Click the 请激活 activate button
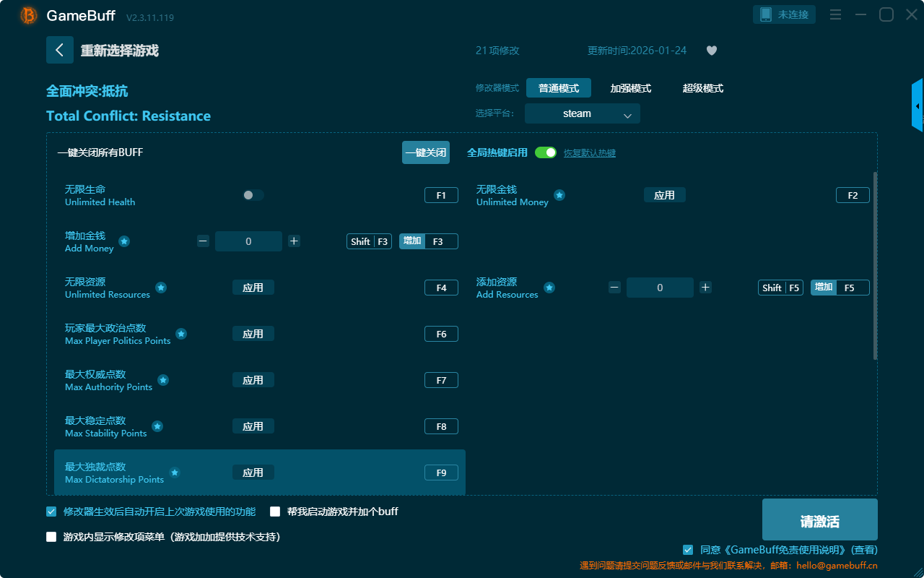Viewport: 924px width, 578px height. [819, 519]
